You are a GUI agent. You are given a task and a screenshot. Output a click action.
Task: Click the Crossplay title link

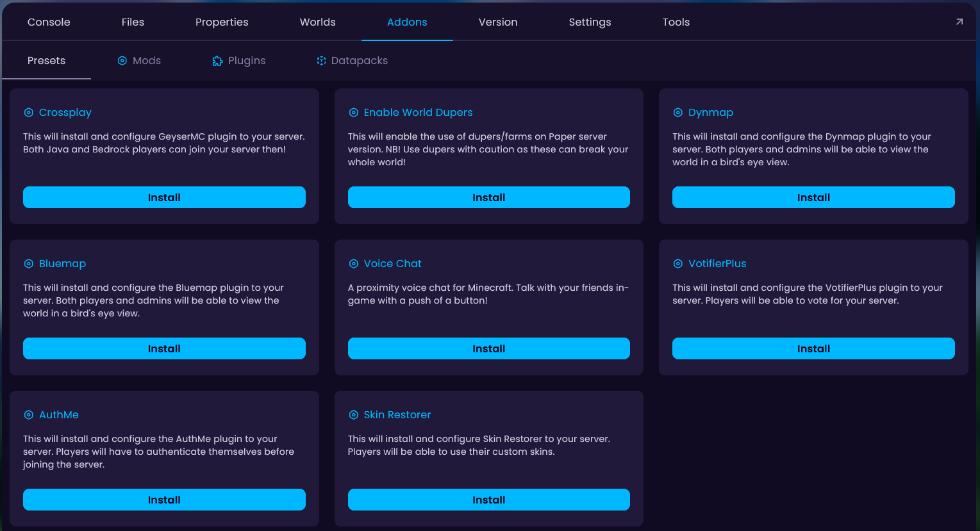(x=65, y=113)
